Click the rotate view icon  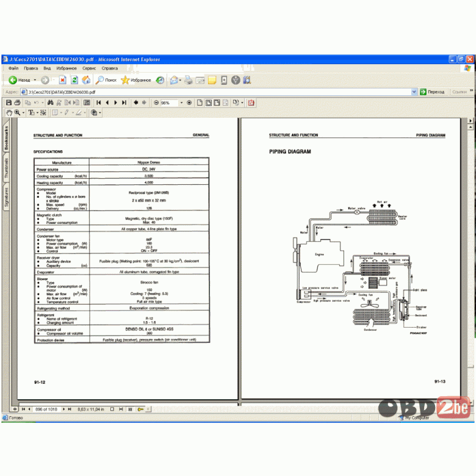236,103
